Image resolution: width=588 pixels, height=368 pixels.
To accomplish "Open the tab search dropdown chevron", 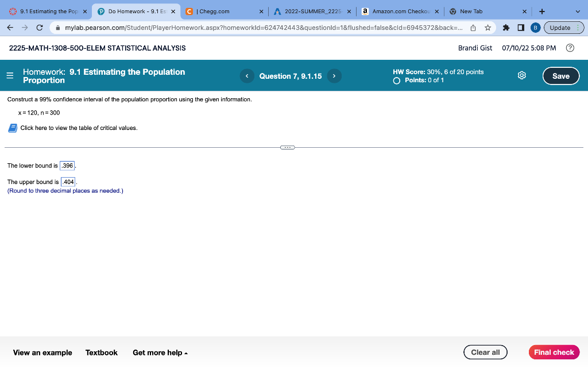I will [578, 11].
